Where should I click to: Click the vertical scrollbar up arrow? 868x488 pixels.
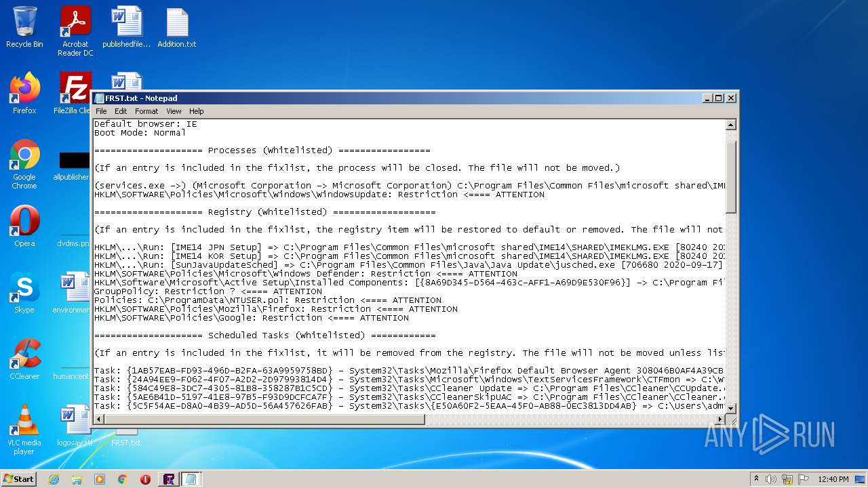pyautogui.click(x=730, y=125)
